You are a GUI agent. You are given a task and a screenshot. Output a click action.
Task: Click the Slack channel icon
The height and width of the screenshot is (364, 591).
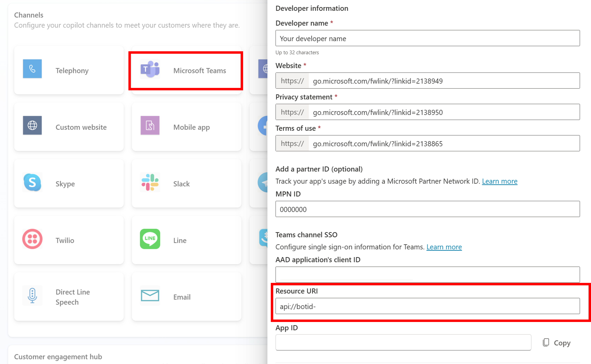pos(150,183)
